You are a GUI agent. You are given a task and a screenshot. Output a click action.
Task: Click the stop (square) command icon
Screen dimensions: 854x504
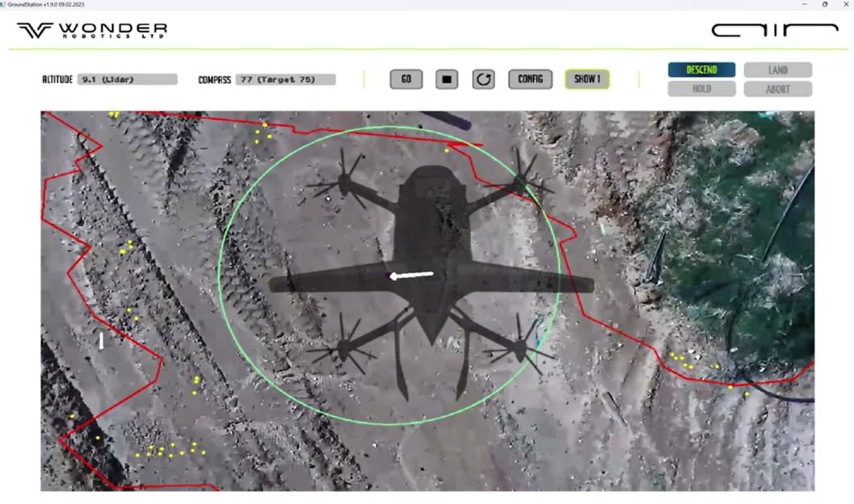tap(446, 79)
